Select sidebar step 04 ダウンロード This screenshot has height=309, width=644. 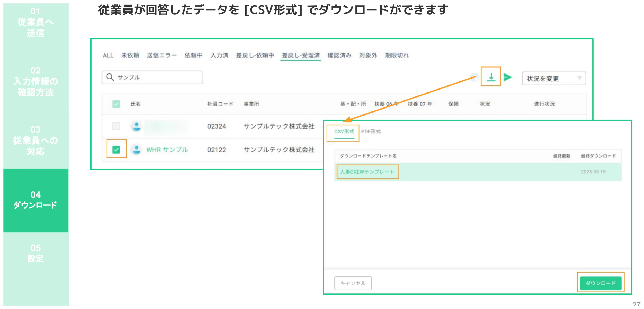coord(36,200)
